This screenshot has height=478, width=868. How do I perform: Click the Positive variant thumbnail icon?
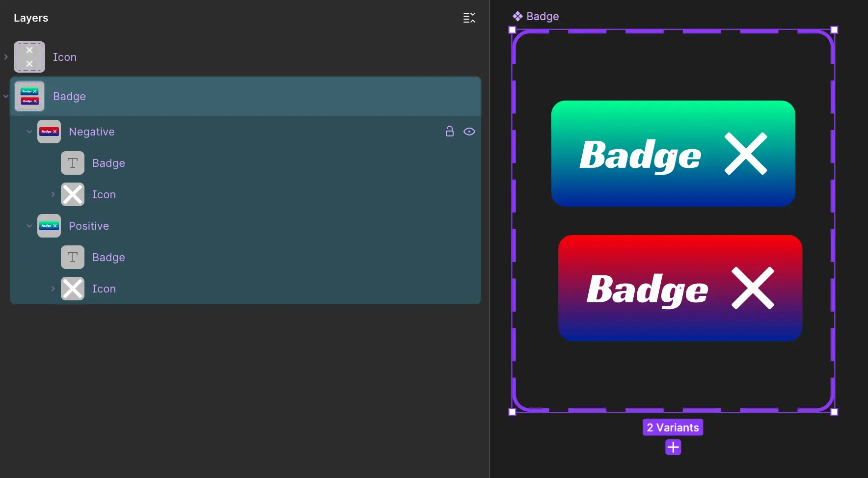pos(49,226)
